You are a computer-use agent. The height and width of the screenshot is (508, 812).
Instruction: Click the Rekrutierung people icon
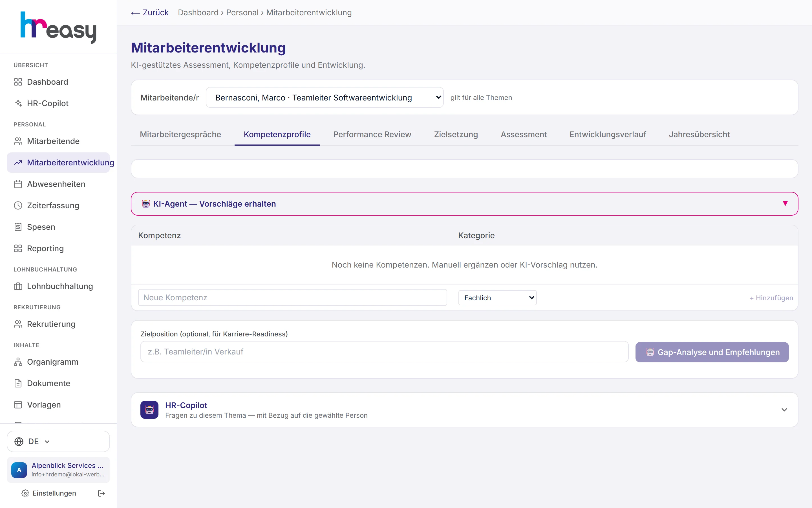pyautogui.click(x=18, y=324)
